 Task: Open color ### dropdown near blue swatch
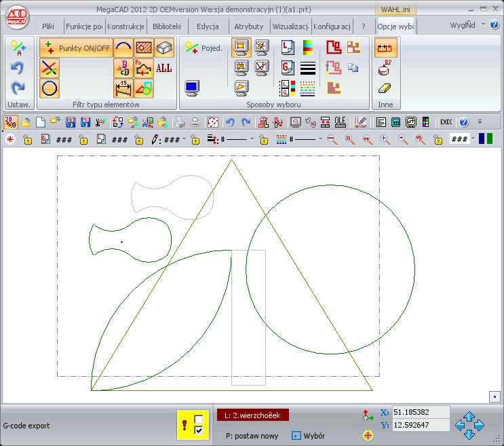[473, 138]
